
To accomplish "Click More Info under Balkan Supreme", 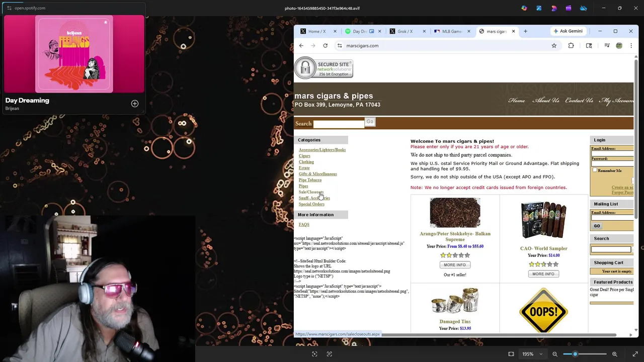I will (x=455, y=265).
